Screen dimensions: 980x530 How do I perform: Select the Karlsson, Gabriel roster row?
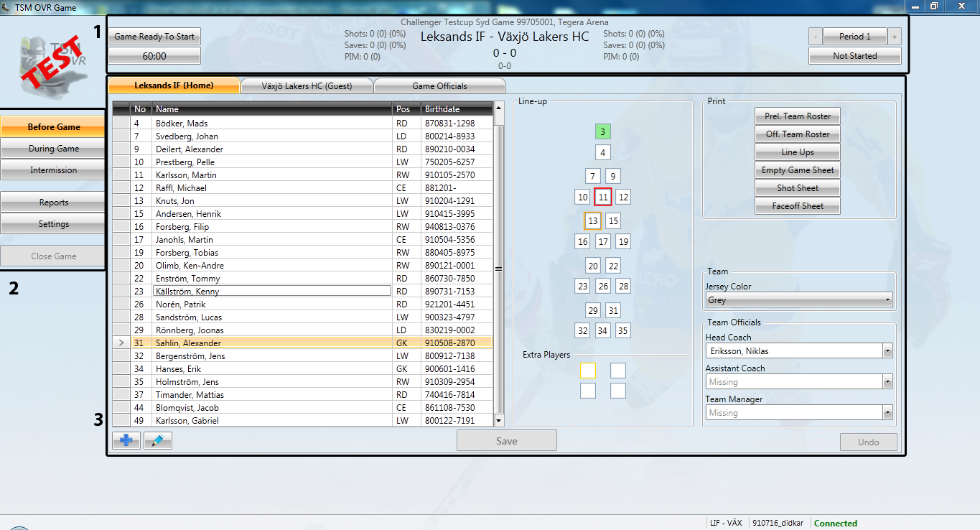(x=303, y=421)
